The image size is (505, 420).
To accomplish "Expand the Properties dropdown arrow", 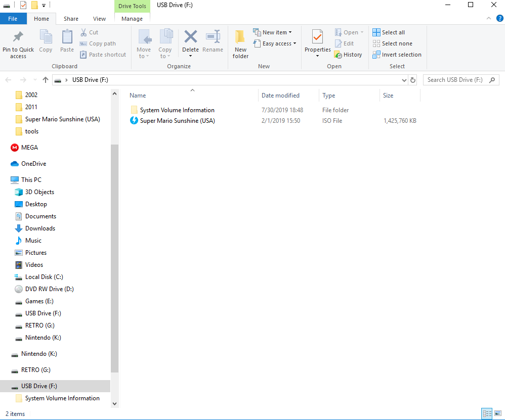I will coord(318,56).
